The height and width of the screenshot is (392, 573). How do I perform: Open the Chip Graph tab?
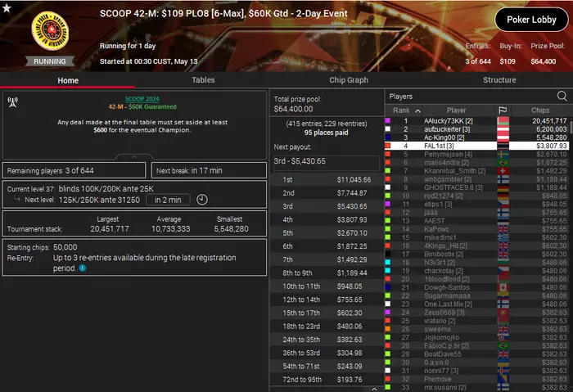coord(349,80)
